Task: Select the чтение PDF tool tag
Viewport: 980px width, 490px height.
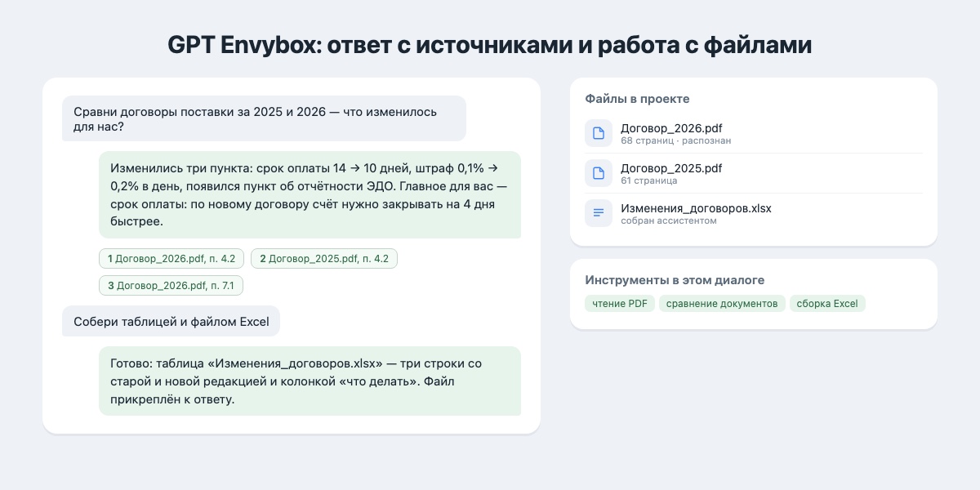Action: (x=620, y=304)
